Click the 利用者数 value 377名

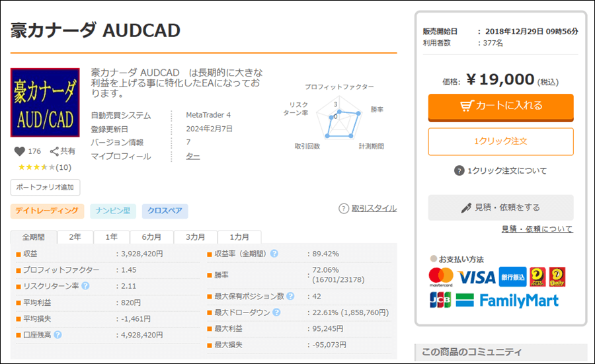coord(493,43)
